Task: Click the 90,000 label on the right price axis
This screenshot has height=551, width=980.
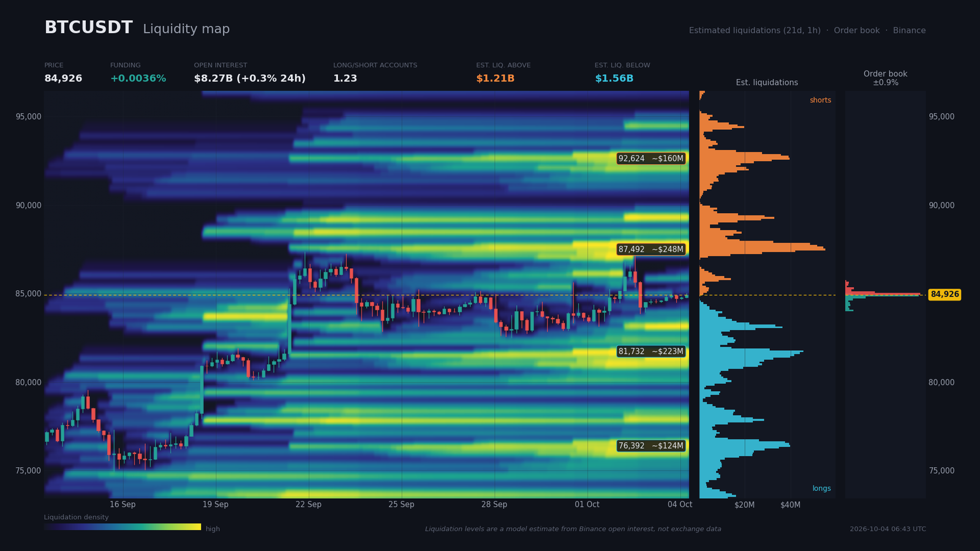Action: 941,206
